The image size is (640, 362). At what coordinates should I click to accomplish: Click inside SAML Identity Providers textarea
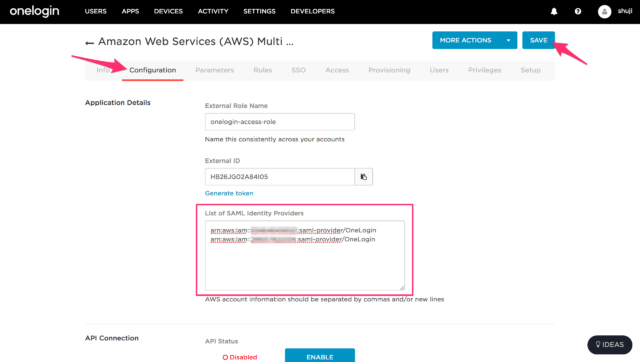[305, 255]
